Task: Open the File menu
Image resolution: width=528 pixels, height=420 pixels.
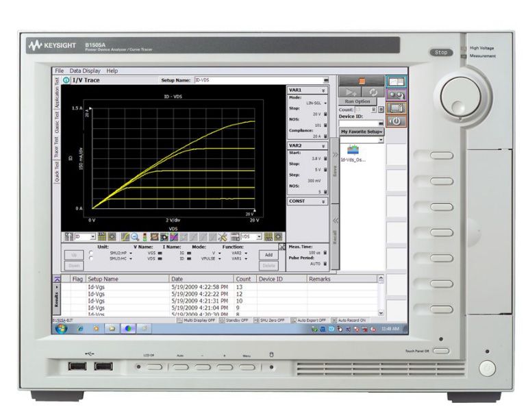Action: (x=60, y=71)
